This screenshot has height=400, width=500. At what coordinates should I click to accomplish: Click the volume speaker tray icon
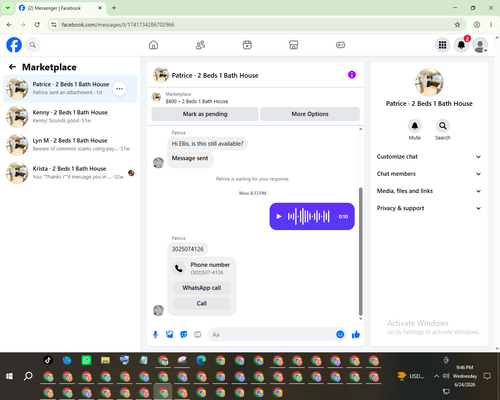tap(446, 376)
